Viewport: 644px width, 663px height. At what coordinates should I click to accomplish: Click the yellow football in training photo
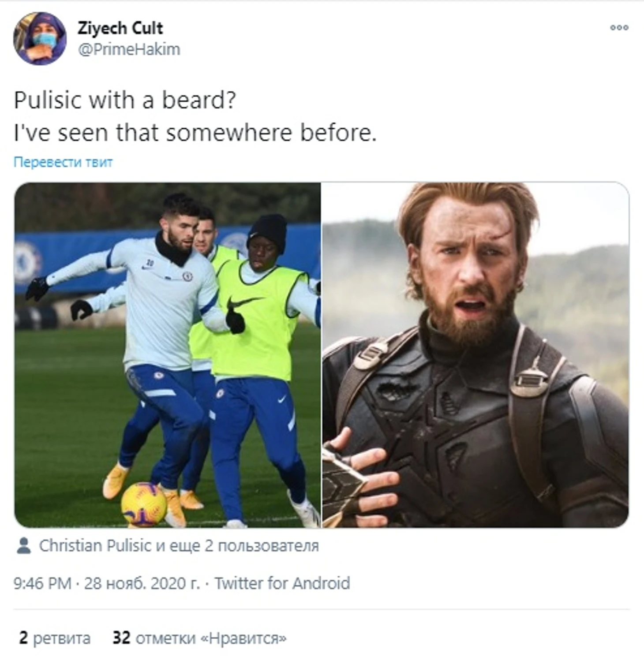pyautogui.click(x=144, y=504)
